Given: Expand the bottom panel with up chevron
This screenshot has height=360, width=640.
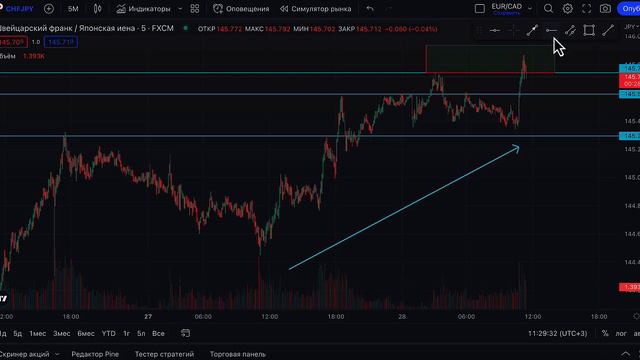Looking at the screenshot, I should pos(625,353).
